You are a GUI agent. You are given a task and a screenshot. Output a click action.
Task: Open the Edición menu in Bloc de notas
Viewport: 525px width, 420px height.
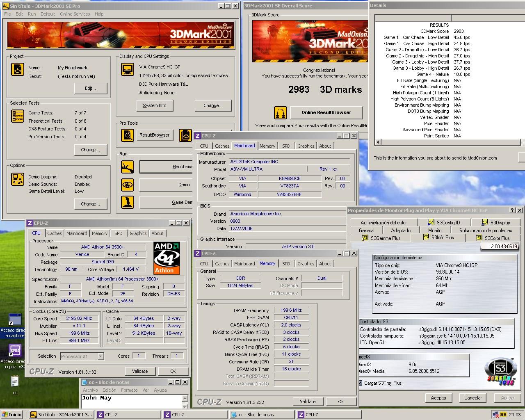coord(109,390)
